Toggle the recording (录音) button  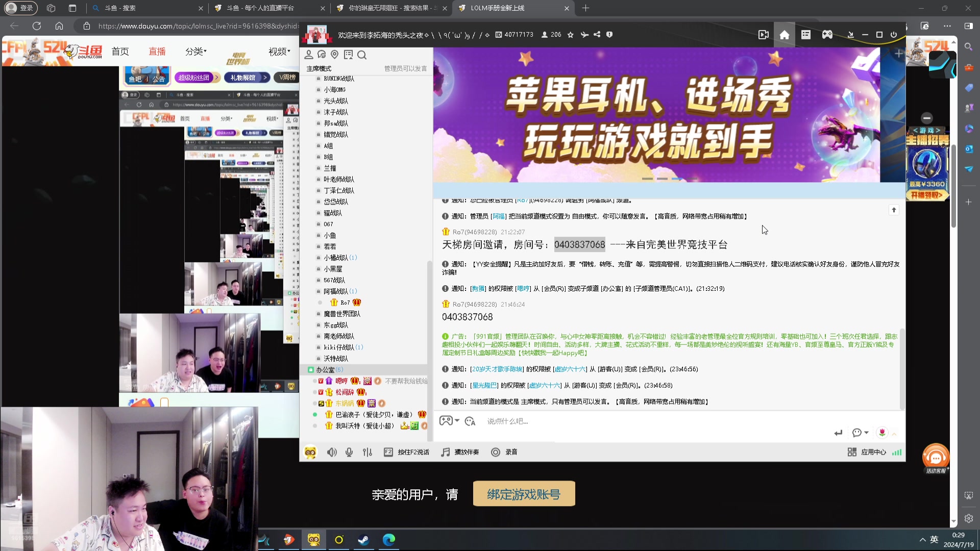[x=504, y=452]
